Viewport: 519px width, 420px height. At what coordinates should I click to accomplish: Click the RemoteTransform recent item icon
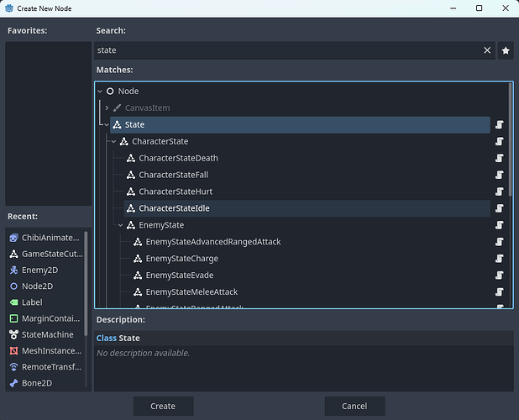click(x=13, y=367)
